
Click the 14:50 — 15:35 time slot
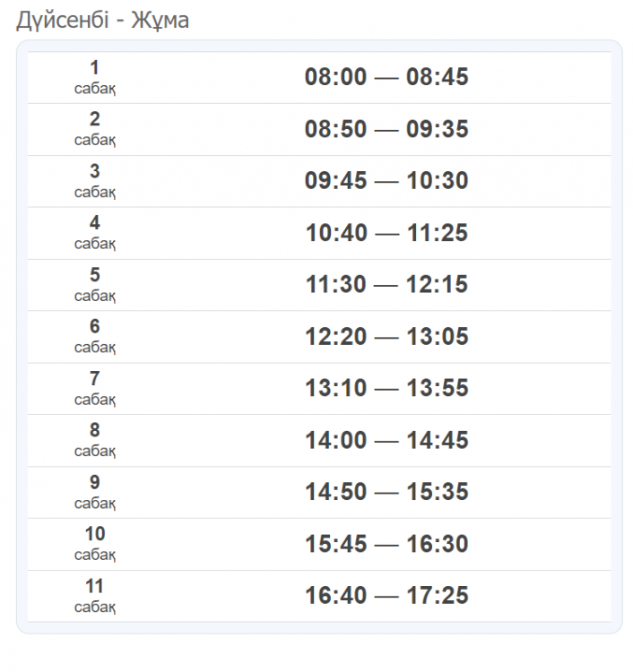point(386,492)
